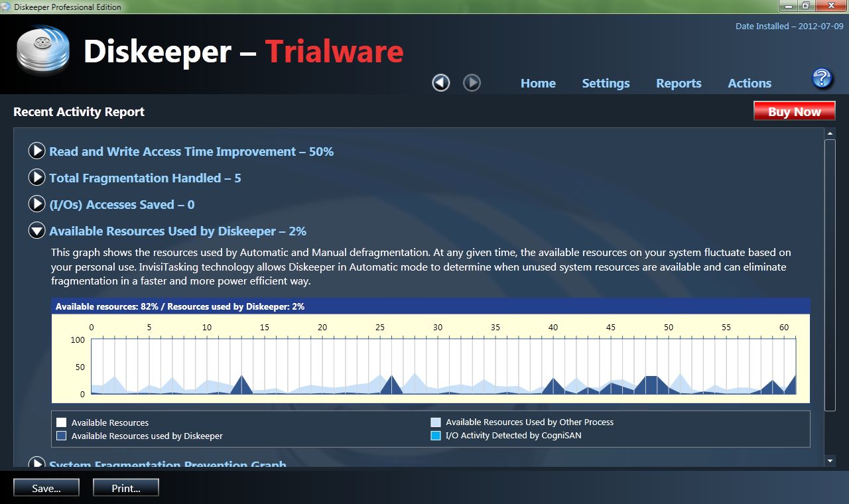This screenshot has height=504, width=849.
Task: Expand Total Fragmentation Handled section
Action: (36, 178)
